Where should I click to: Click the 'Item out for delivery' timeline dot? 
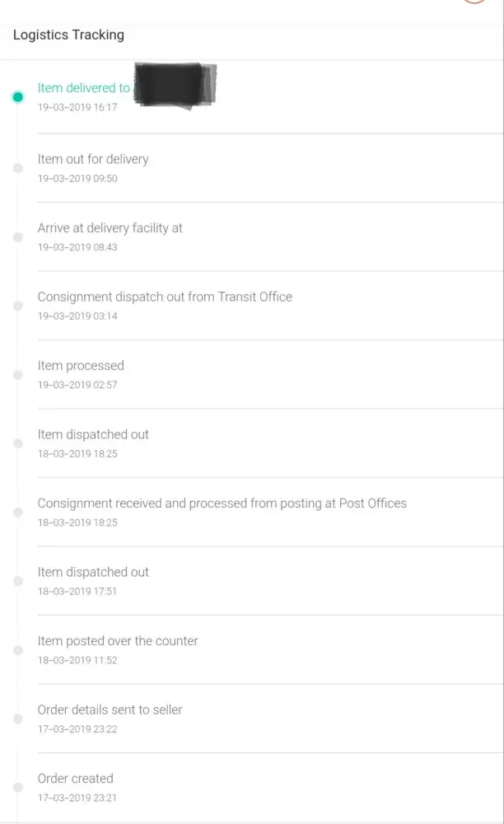[x=18, y=168]
